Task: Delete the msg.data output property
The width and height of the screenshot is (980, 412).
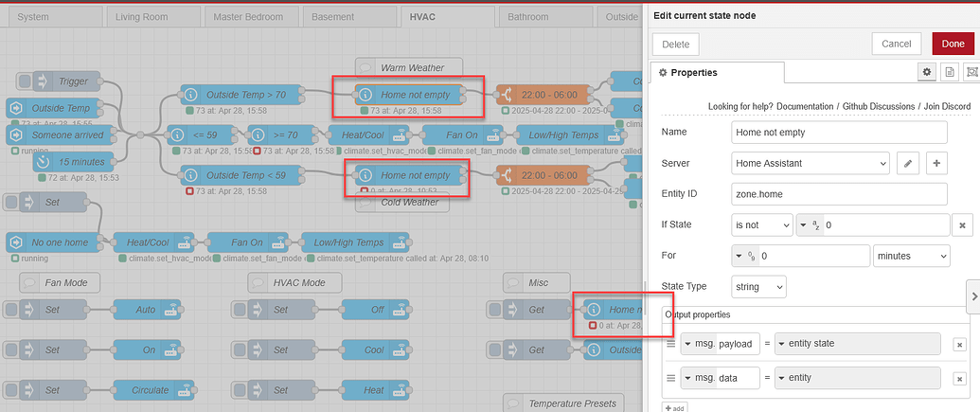Action: 959,378
